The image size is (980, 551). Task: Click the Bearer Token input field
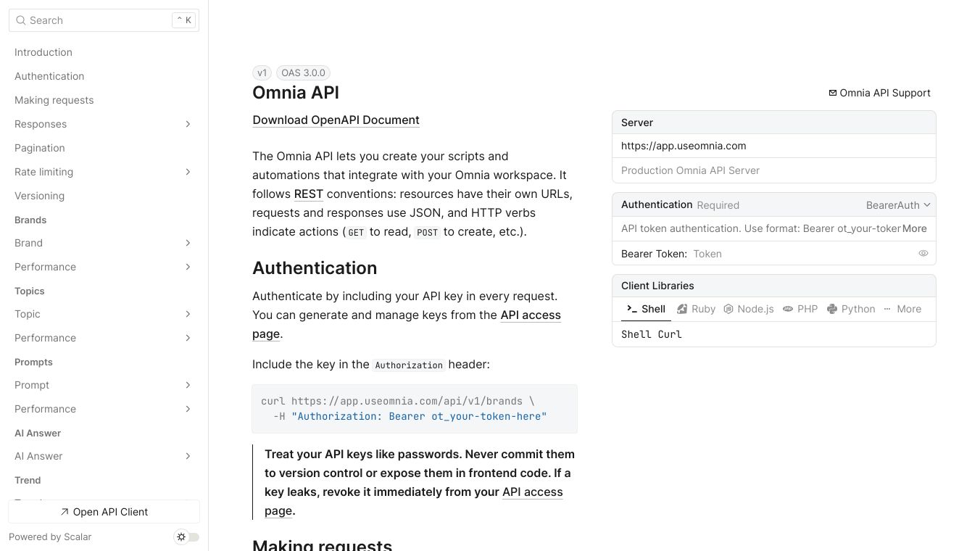click(x=797, y=254)
